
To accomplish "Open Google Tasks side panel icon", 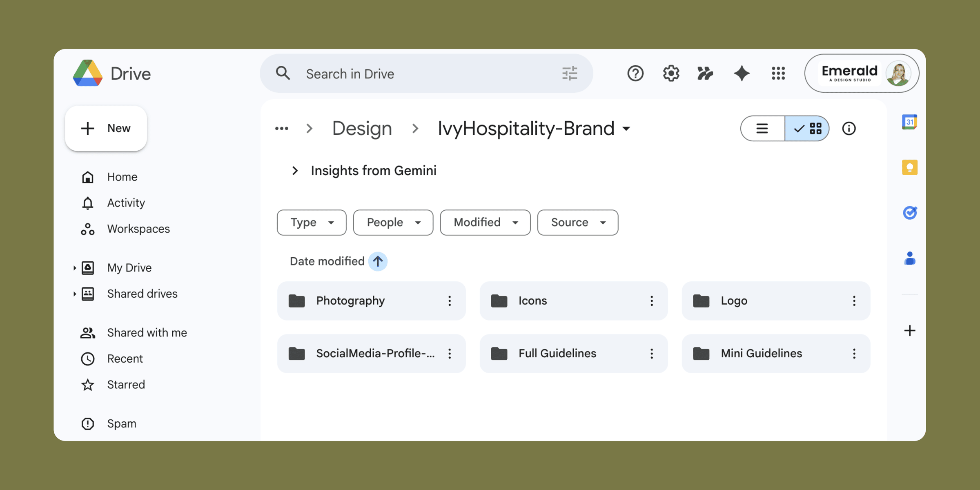I will (x=909, y=213).
